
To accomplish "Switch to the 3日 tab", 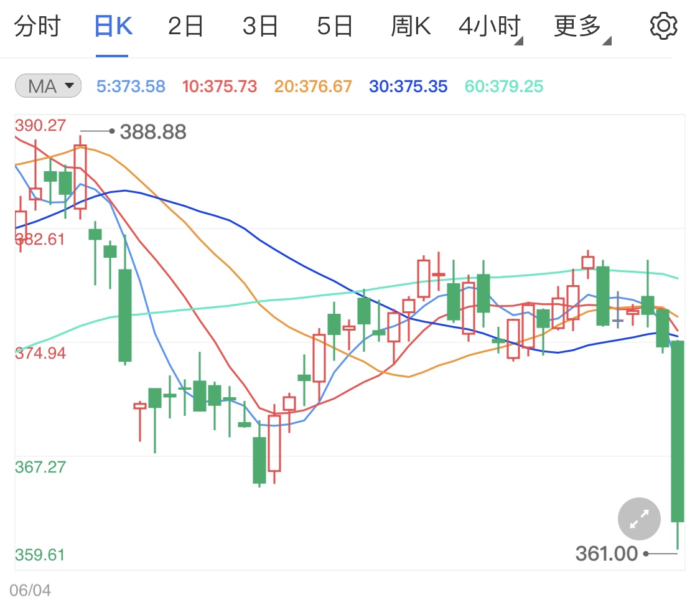I will click(x=260, y=26).
